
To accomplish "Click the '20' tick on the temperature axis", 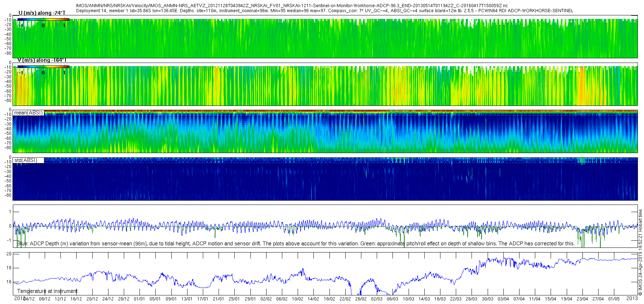I will click(x=9, y=254).
